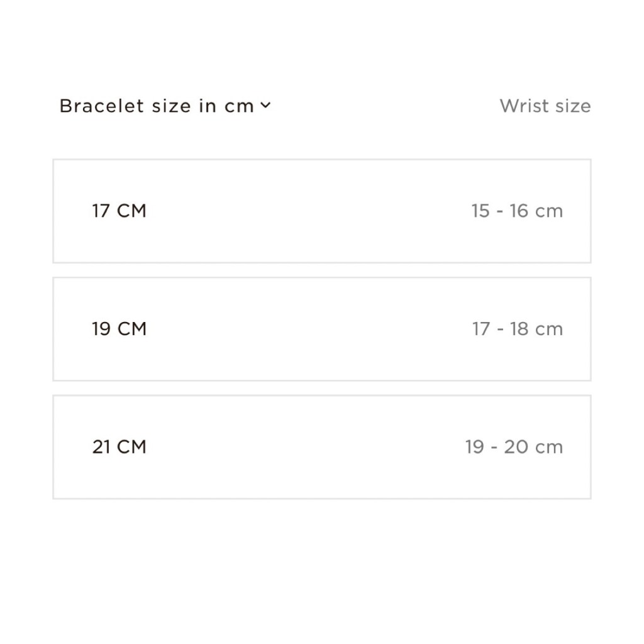Click the 15 - 16 cm wrist range

(517, 211)
